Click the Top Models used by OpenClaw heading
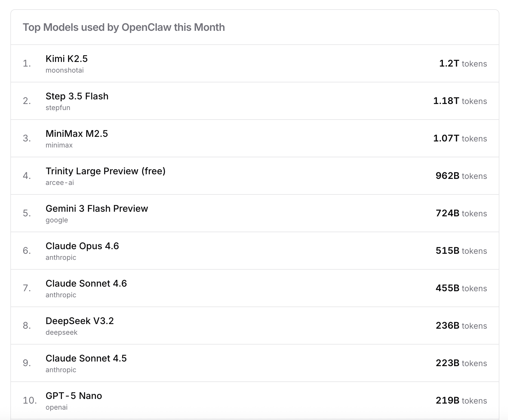The width and height of the screenshot is (508, 420). click(x=124, y=27)
